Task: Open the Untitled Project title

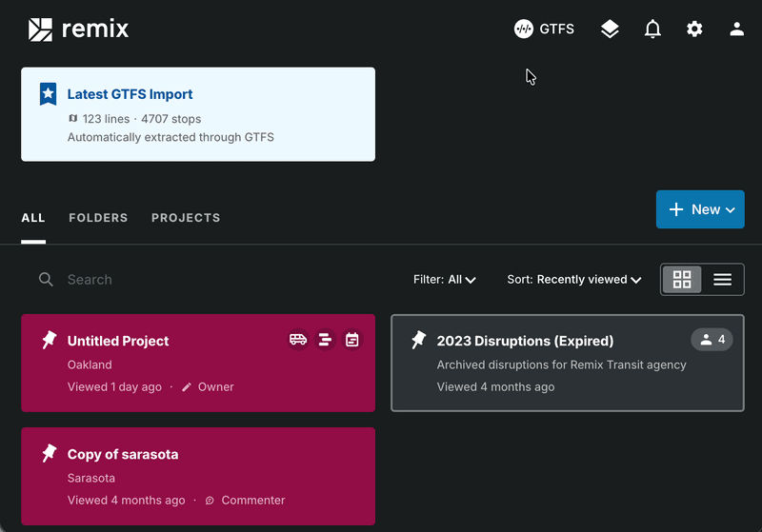Action: click(118, 341)
